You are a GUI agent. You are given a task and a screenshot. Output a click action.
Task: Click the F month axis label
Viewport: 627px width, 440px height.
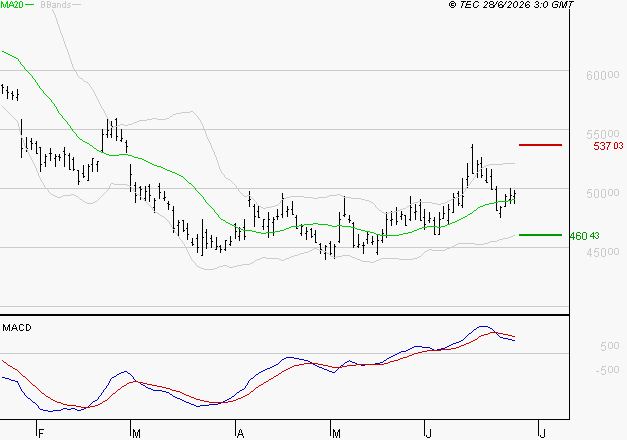click(x=40, y=434)
